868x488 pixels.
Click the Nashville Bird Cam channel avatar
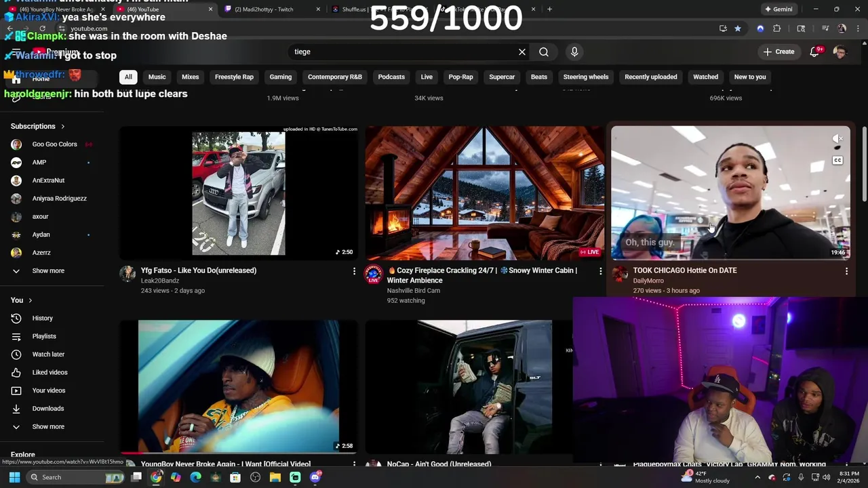click(374, 274)
